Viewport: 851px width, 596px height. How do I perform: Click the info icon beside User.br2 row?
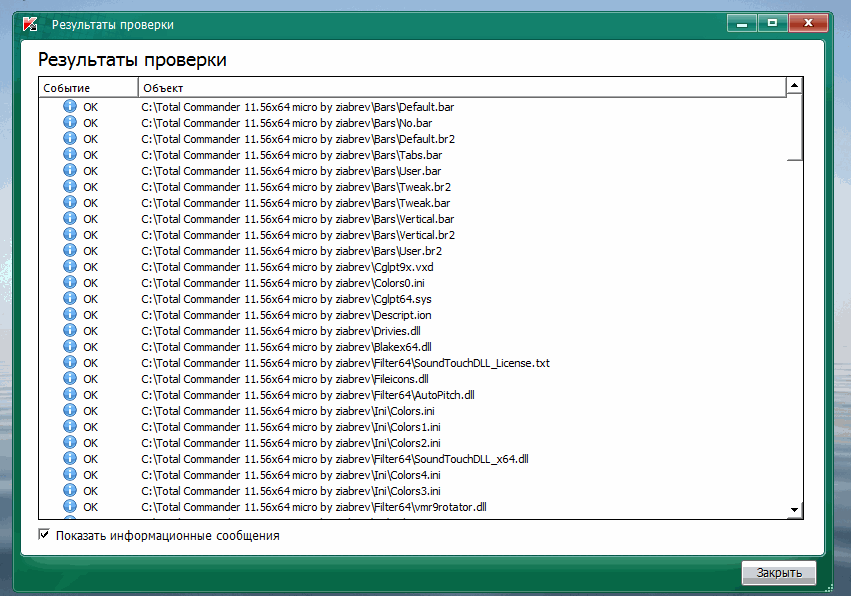(x=70, y=250)
